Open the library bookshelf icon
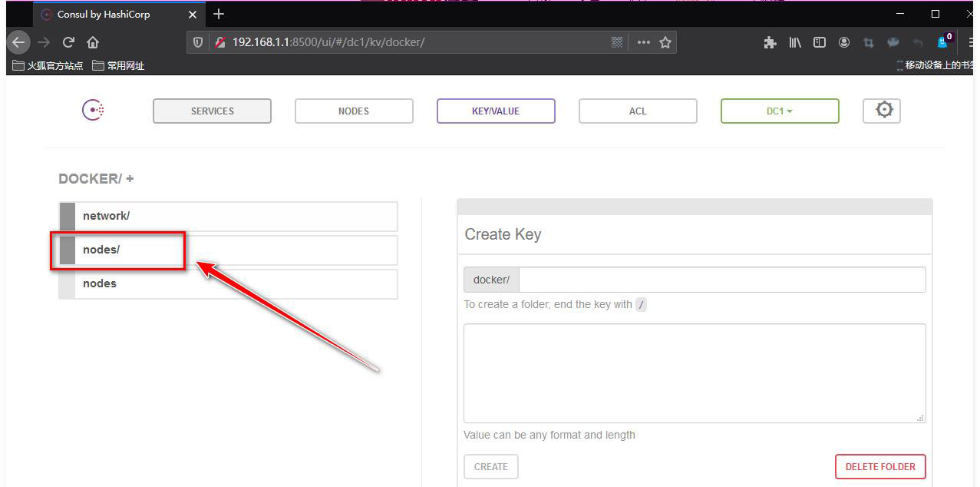This screenshot has width=980, height=487. [x=795, y=42]
